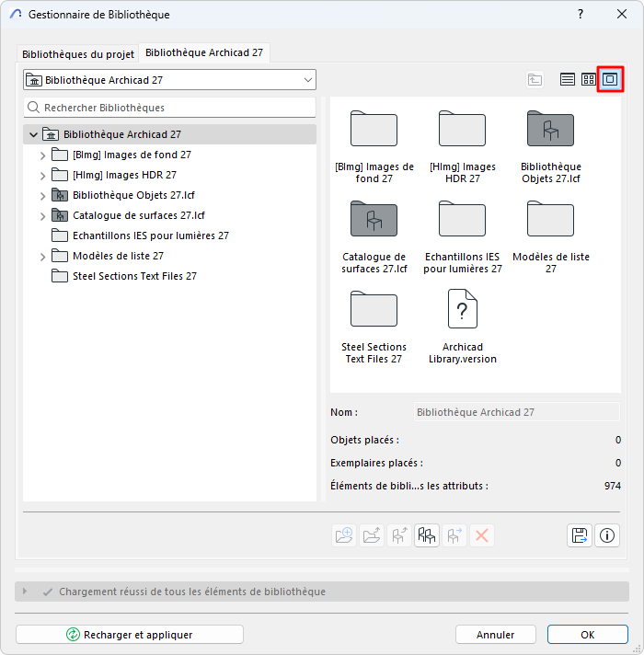The image size is (644, 655).
Task: Click the chair with right arrow icon
Action: click(454, 535)
